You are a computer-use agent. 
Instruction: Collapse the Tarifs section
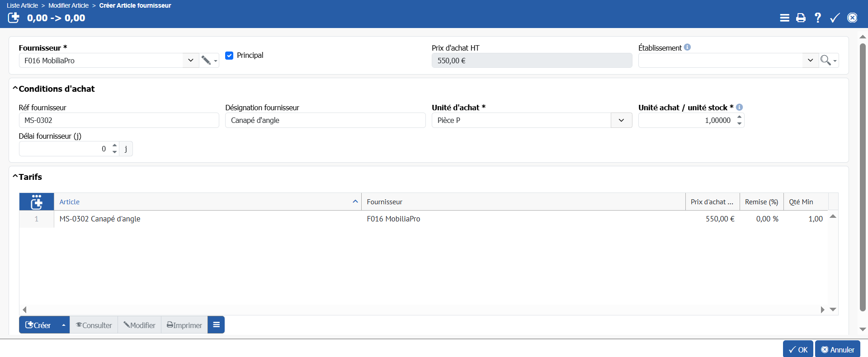coord(15,177)
